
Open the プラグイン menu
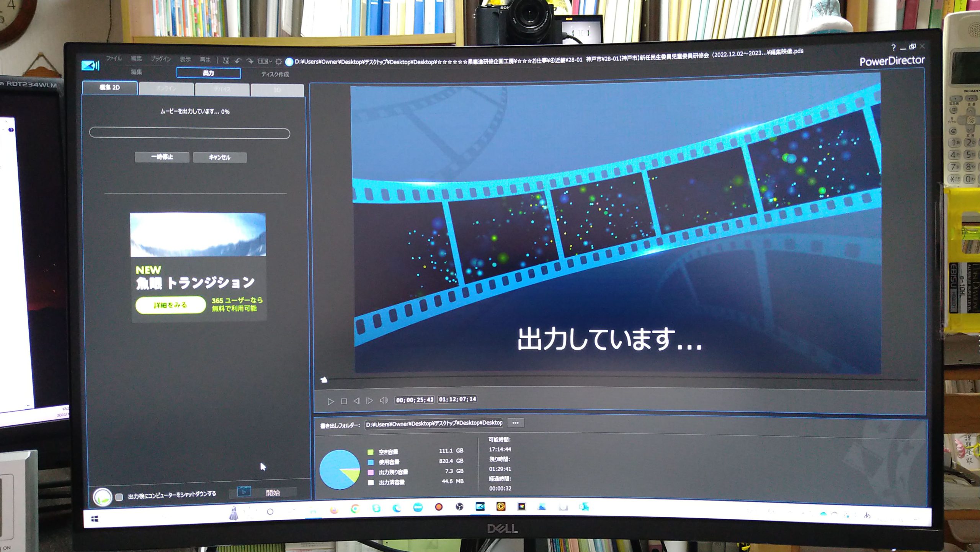(160, 59)
